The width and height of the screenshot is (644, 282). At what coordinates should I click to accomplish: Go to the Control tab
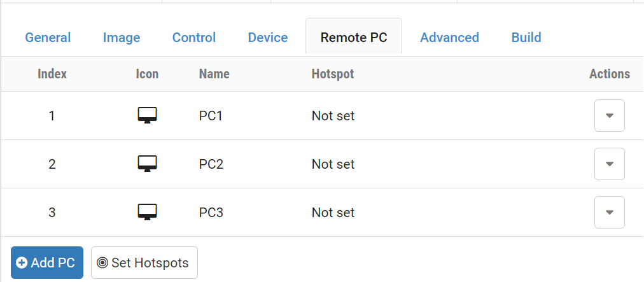pyautogui.click(x=194, y=38)
